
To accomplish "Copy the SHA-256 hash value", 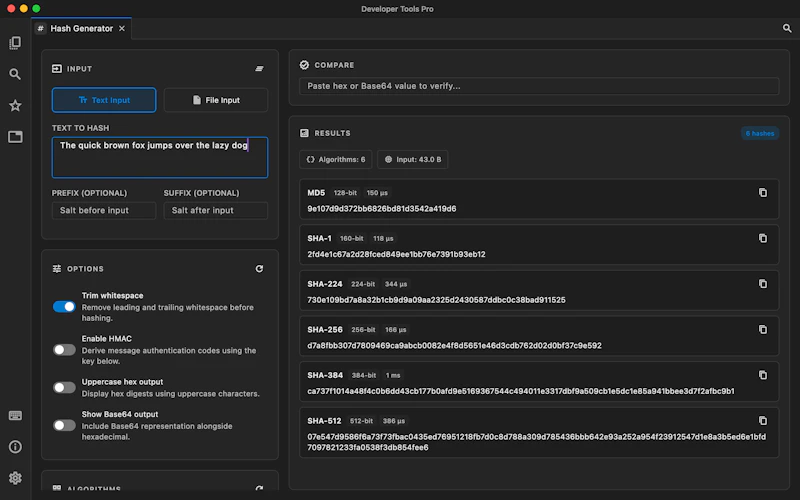I will 763,330.
